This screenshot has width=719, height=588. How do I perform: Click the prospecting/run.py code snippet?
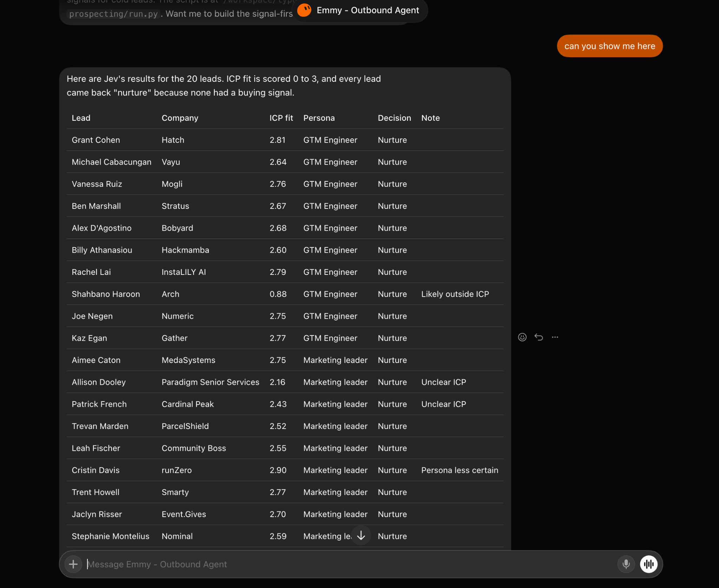coord(113,14)
